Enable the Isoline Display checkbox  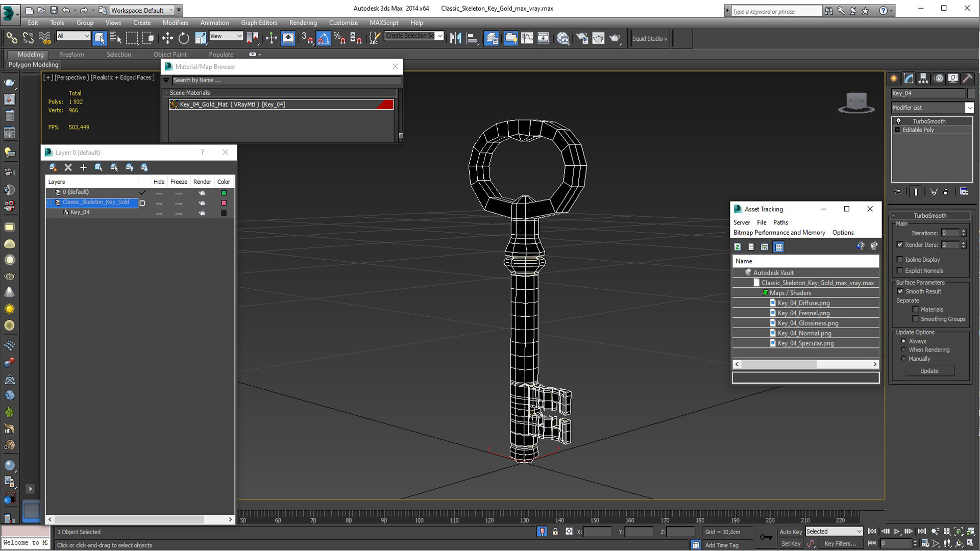(900, 260)
